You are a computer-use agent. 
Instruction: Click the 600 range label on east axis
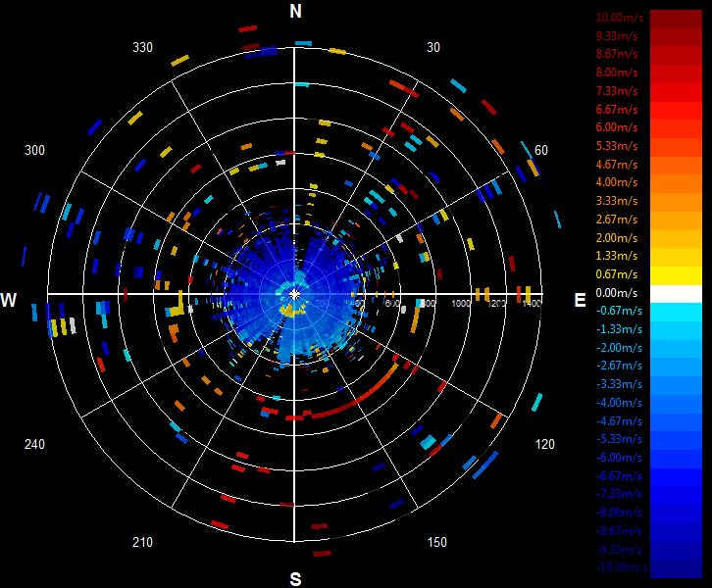click(392, 303)
